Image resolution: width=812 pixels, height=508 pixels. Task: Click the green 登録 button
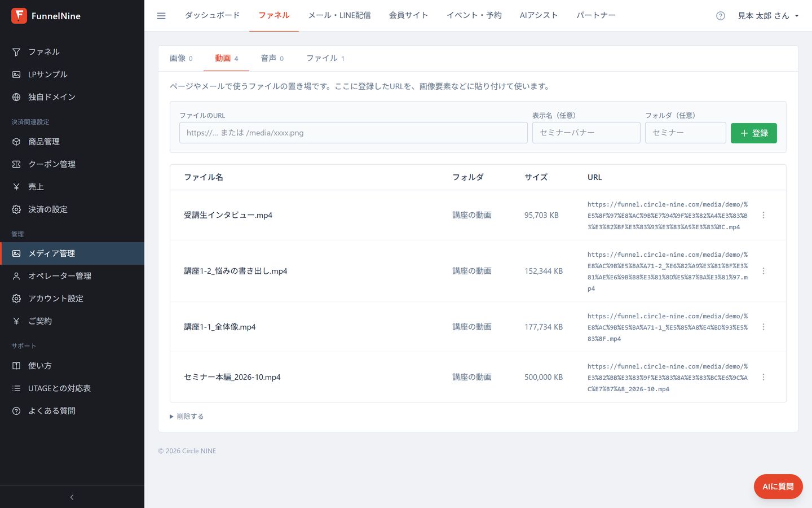pos(753,133)
